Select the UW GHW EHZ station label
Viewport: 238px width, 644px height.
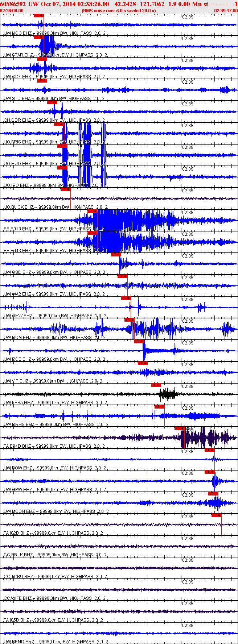click(55, 316)
